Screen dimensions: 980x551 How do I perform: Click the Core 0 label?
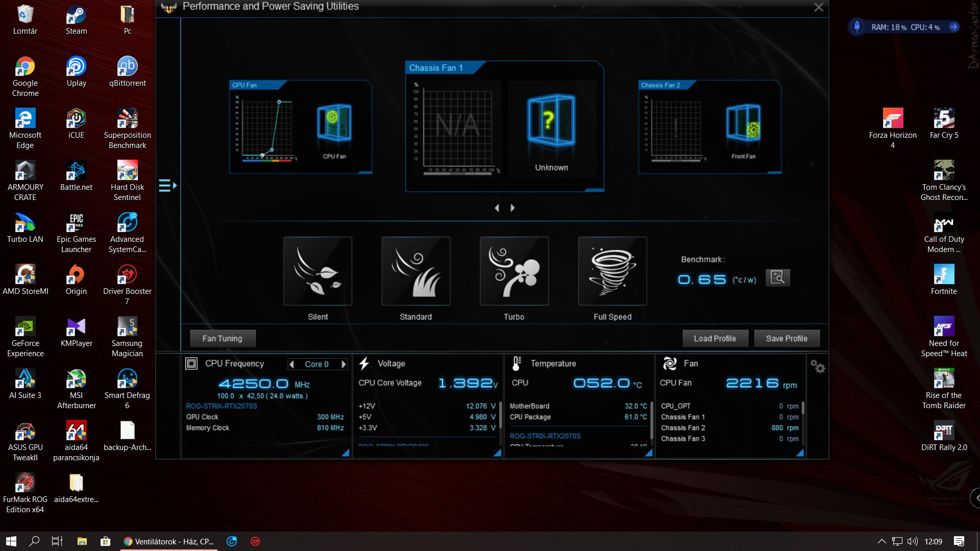(317, 364)
